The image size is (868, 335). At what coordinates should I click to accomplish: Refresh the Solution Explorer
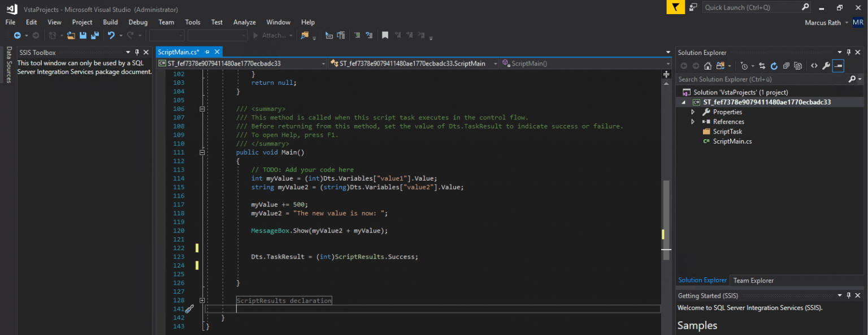click(x=774, y=66)
